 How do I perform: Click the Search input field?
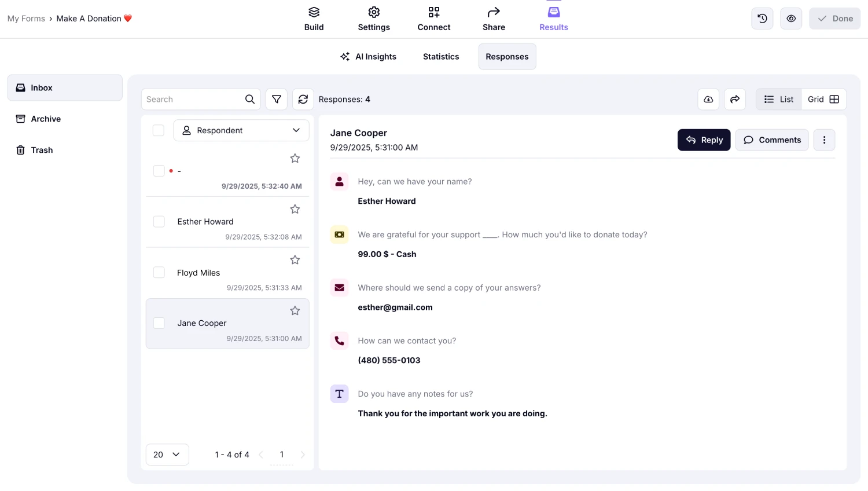click(x=193, y=100)
